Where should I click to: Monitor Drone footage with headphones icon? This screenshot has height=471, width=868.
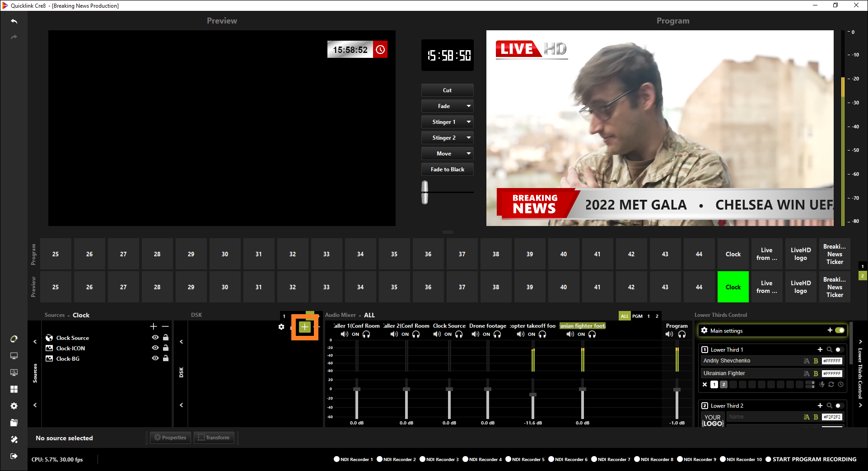coord(497,334)
